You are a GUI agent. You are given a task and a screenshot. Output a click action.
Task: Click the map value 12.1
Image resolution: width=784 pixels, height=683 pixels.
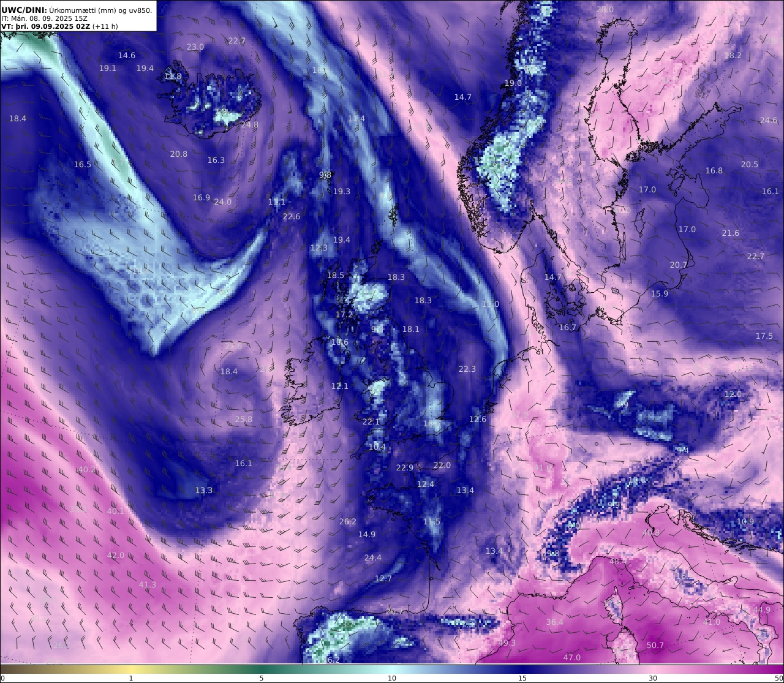pyautogui.click(x=340, y=387)
